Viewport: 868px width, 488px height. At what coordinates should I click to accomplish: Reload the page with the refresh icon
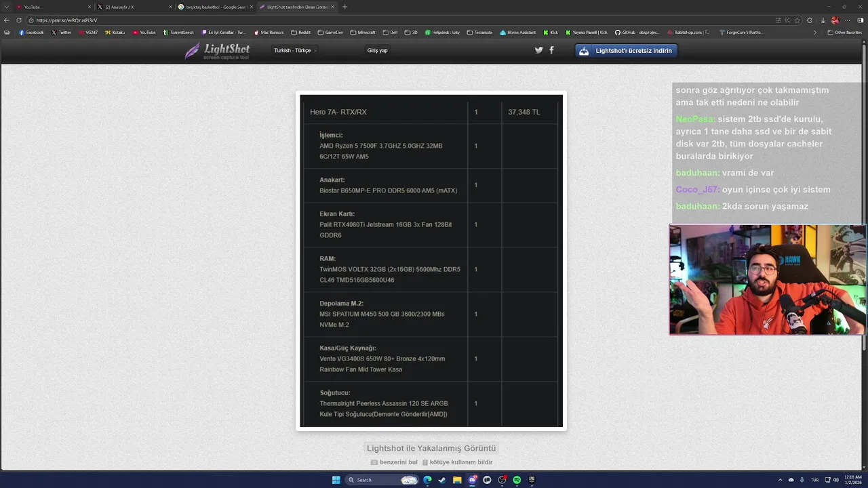pyautogui.click(x=18, y=20)
